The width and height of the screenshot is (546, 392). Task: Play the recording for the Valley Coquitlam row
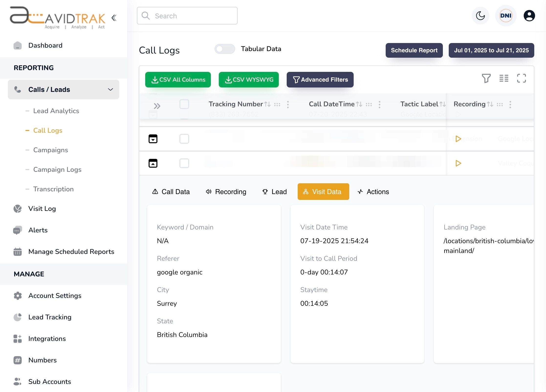458,163
